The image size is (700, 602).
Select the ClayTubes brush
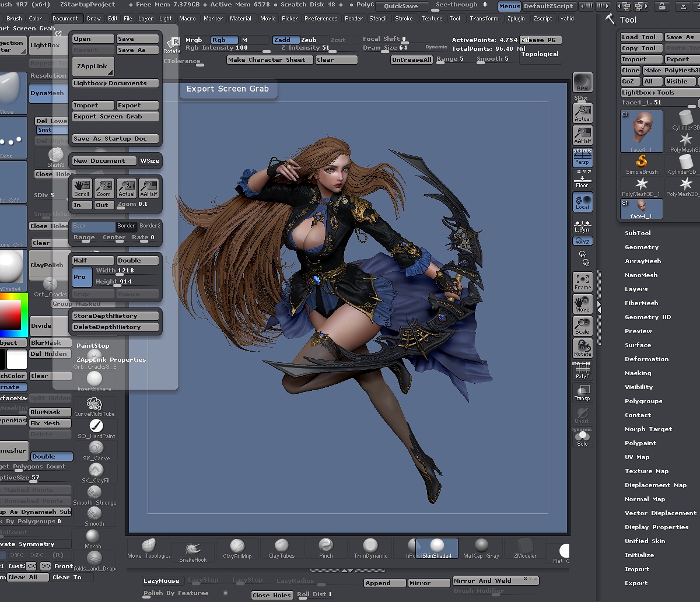(x=282, y=548)
